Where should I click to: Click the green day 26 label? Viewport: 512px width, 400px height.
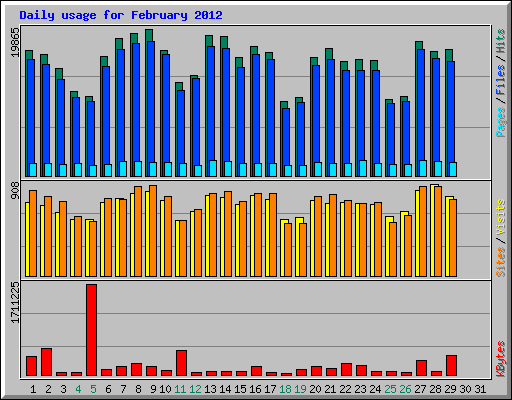[x=405, y=389]
